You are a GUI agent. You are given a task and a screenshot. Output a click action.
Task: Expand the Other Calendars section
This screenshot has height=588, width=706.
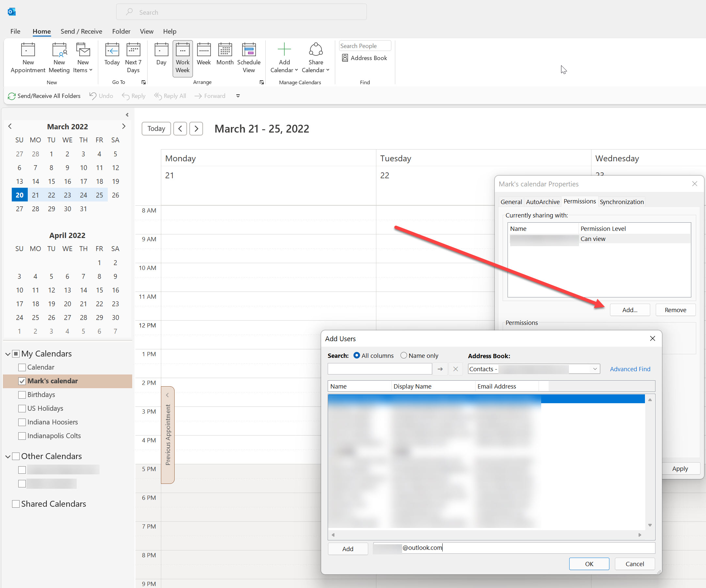click(9, 456)
